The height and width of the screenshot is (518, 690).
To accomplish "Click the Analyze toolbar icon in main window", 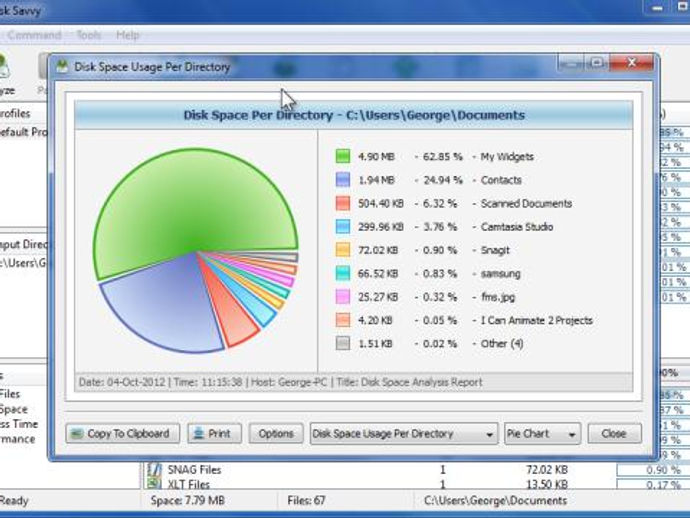I will click(4, 66).
